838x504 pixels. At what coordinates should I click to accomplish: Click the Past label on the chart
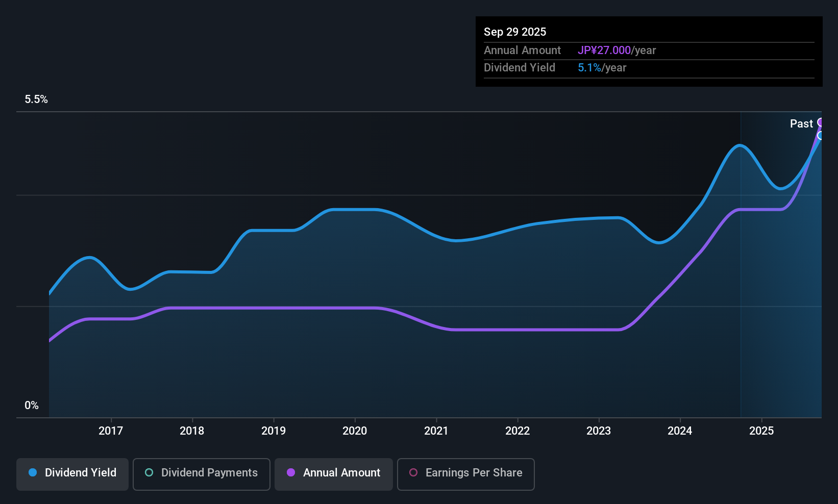coord(801,124)
